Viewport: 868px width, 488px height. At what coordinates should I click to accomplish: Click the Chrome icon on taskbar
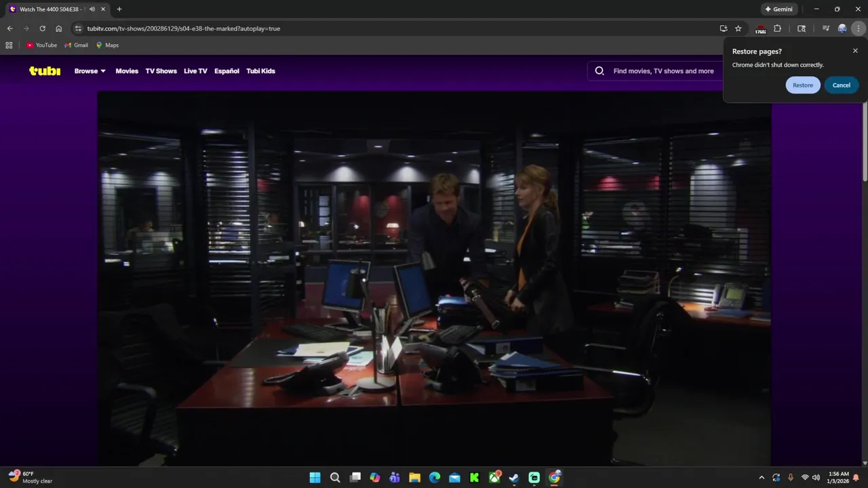click(554, 477)
